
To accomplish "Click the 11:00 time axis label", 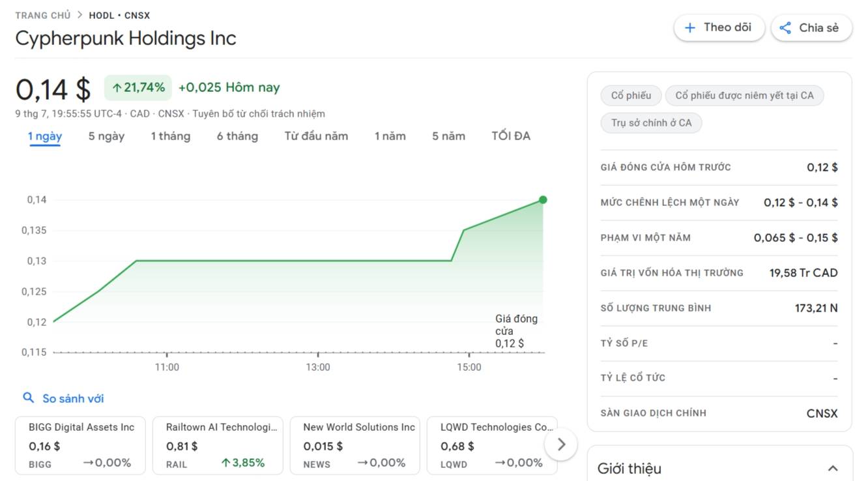I will [x=167, y=368].
